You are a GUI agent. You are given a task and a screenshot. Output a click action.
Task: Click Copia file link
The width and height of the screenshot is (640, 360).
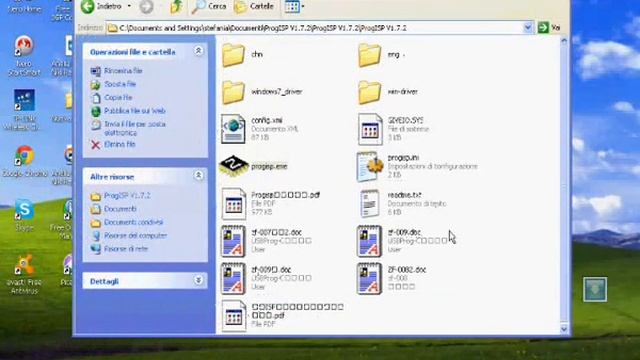click(118, 98)
